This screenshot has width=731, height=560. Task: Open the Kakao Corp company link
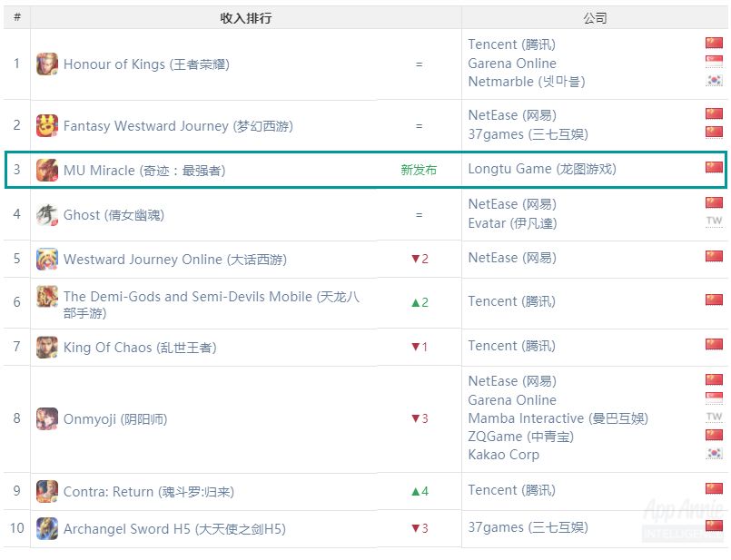tap(503, 455)
